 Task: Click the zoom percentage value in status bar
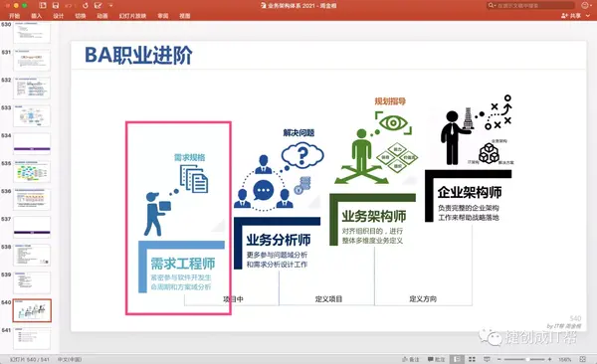click(x=565, y=359)
